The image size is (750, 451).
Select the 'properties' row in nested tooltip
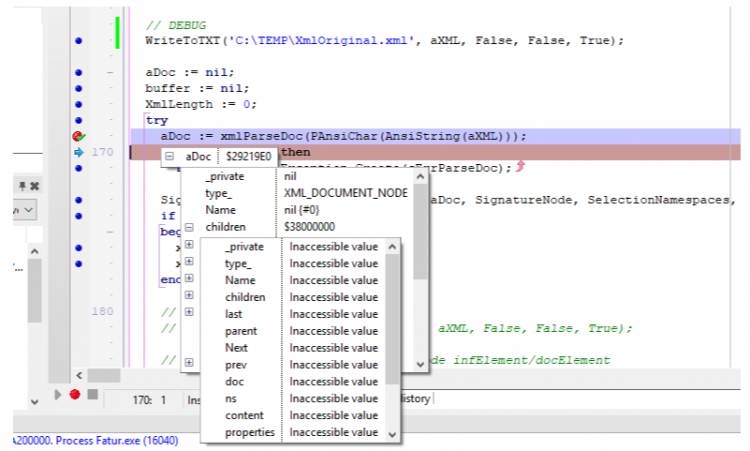(x=294, y=432)
